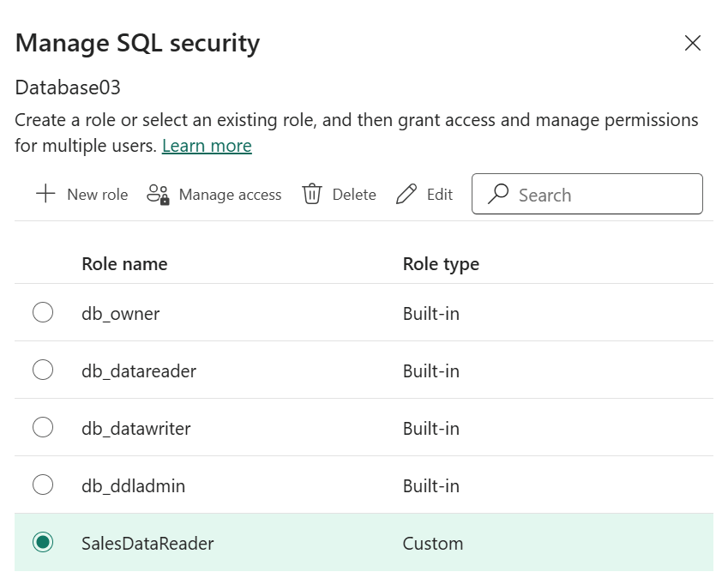The image size is (728, 578).
Task: Pick the db_ddladmin radio button
Action: click(x=43, y=485)
